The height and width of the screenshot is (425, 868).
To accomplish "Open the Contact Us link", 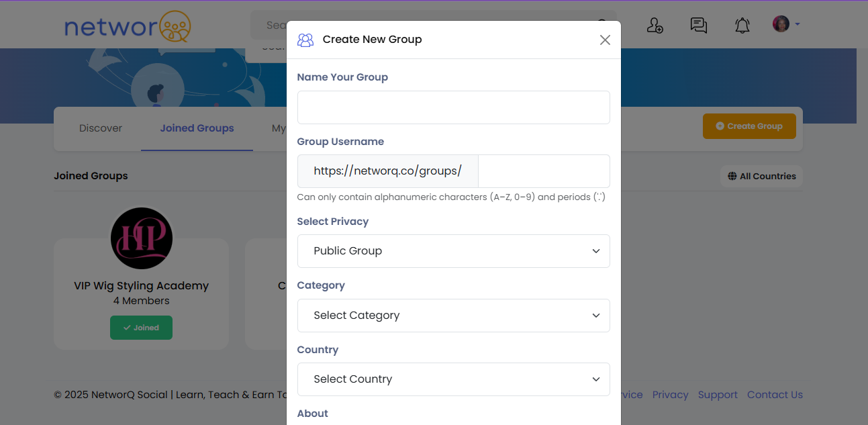I will coord(775,395).
